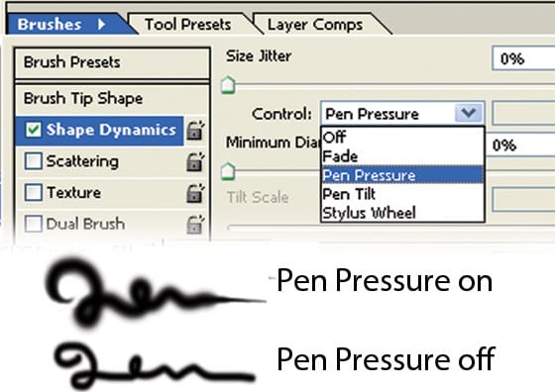The height and width of the screenshot is (392, 555).
Task: Collapse the Control dropdown arrow
Action: (469, 113)
